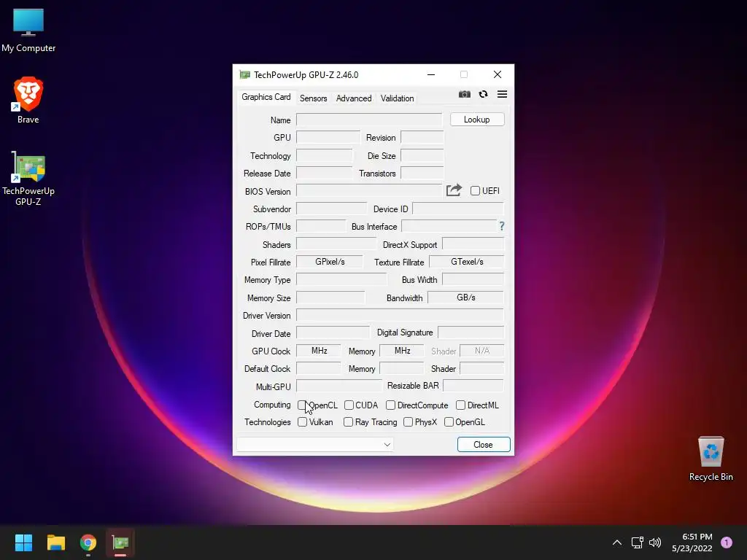
Task: Open Chrome from the taskbar
Action: [88, 542]
